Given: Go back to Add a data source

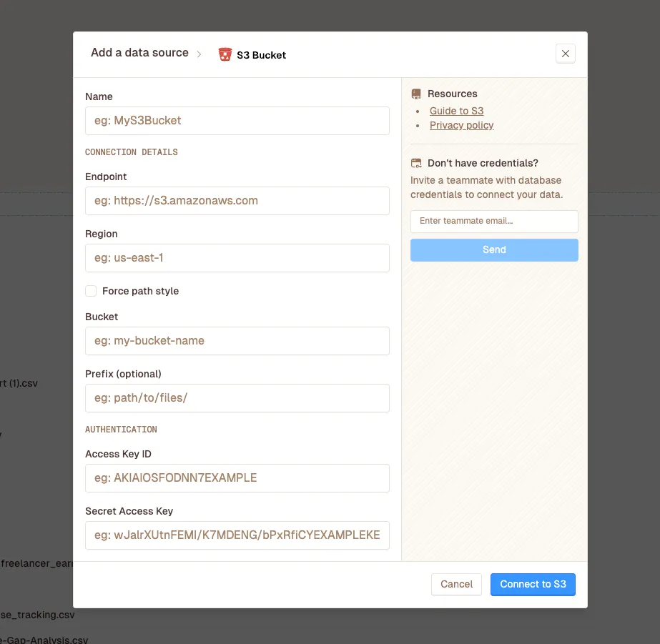Looking at the screenshot, I should coord(139,53).
